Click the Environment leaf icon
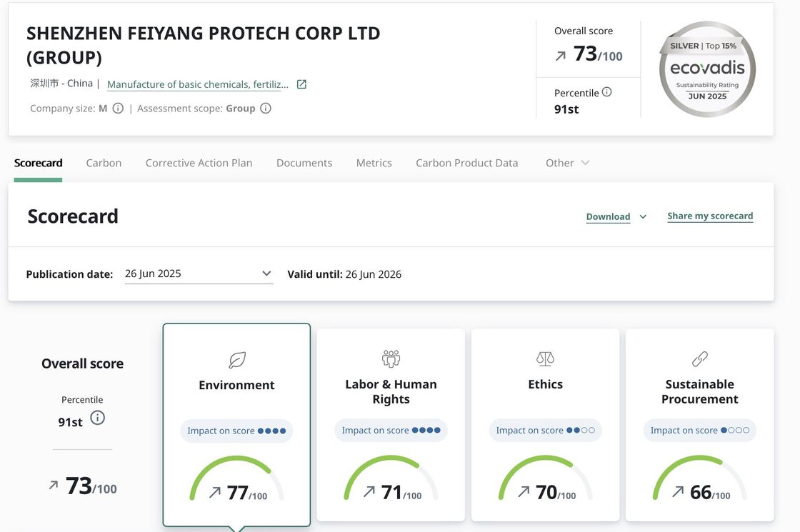Viewport: 800px width, 532px height. (236, 360)
